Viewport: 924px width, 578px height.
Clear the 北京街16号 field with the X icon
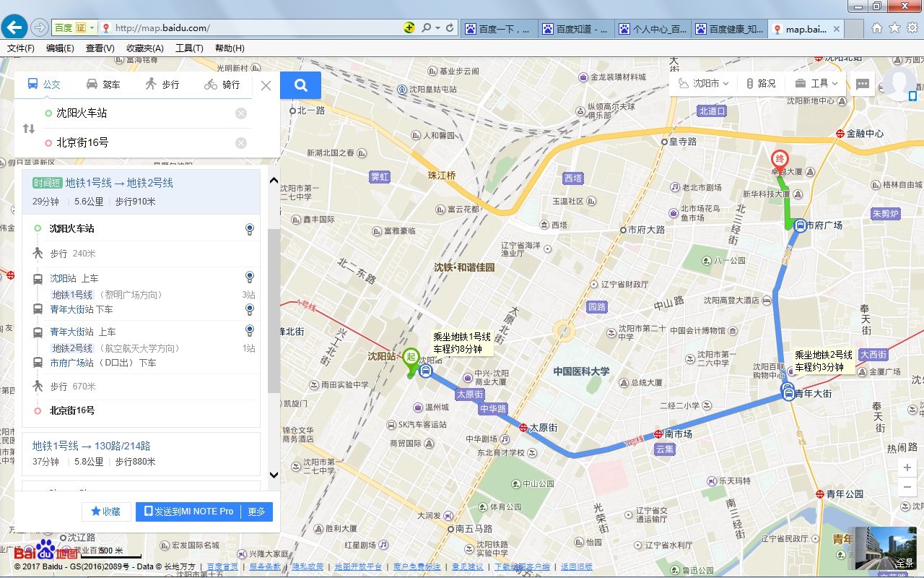pos(240,142)
